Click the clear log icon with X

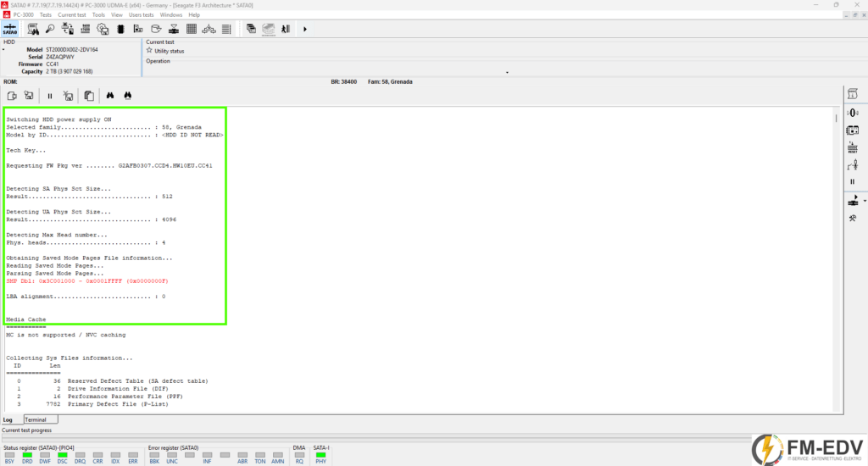[68, 96]
